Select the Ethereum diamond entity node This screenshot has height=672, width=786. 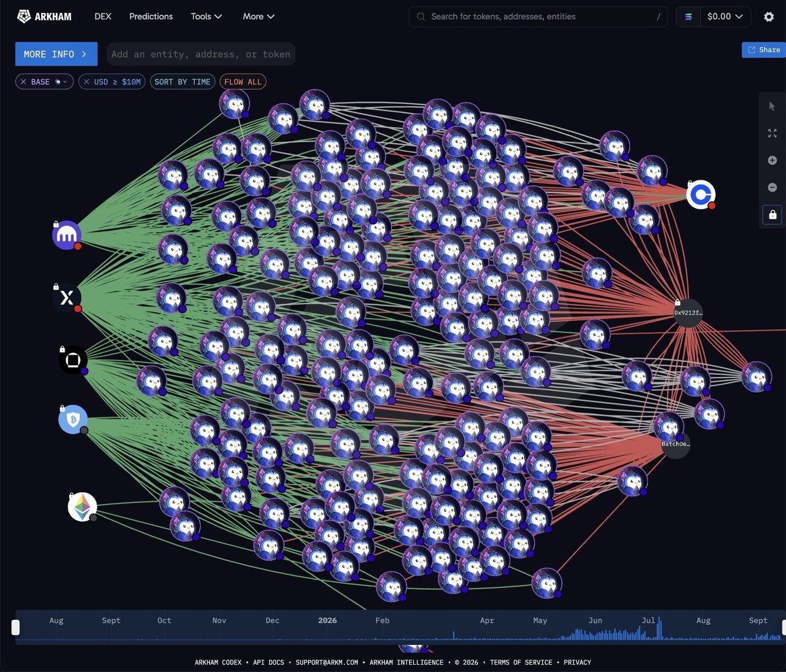[82, 507]
